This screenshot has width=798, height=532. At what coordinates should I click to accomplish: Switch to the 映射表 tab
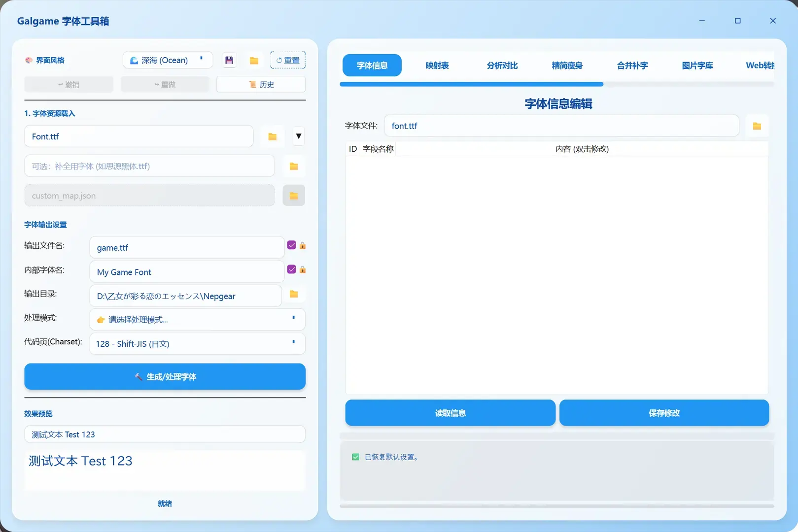coord(437,66)
